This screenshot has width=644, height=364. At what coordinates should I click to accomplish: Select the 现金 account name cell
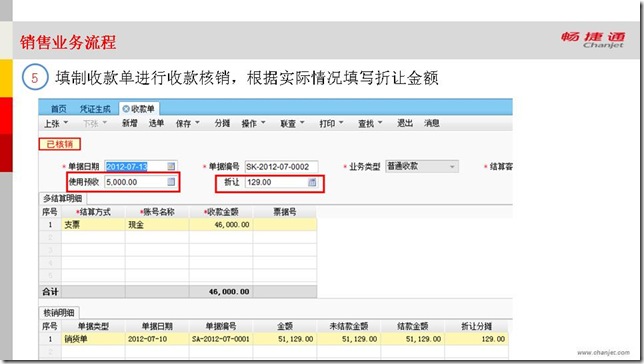tap(157, 225)
